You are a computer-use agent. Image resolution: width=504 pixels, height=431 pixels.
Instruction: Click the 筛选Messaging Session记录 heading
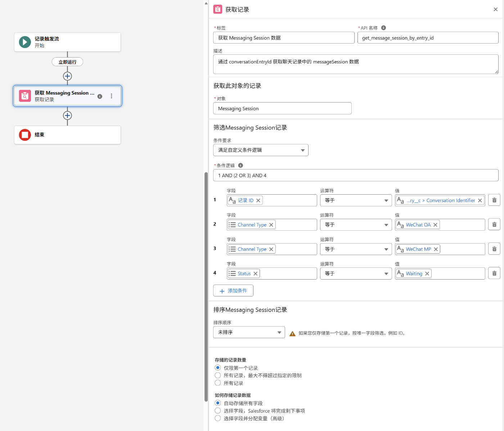tap(250, 128)
